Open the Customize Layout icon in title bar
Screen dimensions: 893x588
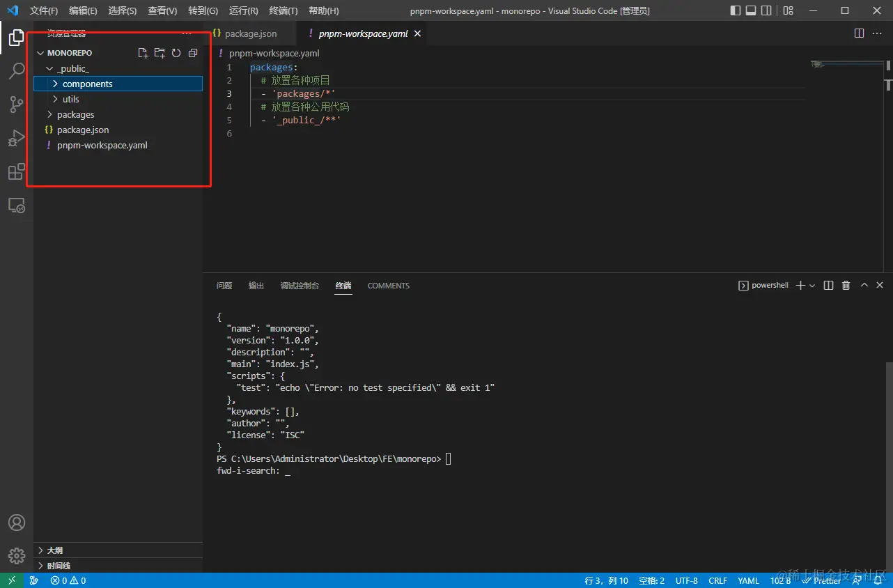click(x=788, y=10)
